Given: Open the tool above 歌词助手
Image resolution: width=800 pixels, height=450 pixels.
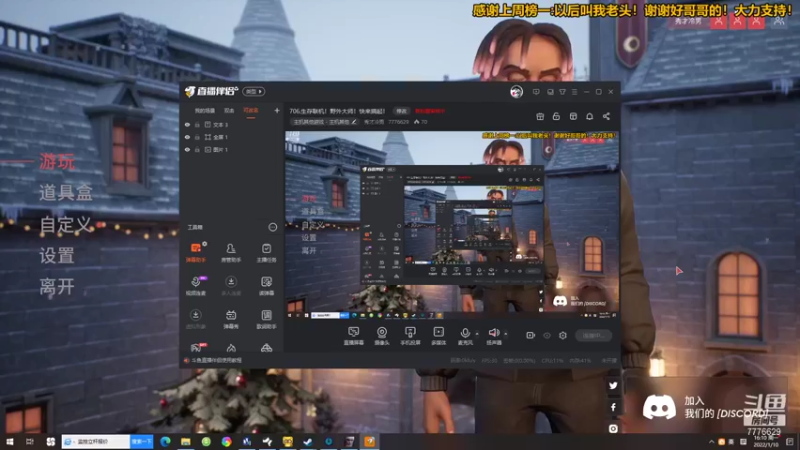Looking at the screenshot, I should [x=266, y=286].
